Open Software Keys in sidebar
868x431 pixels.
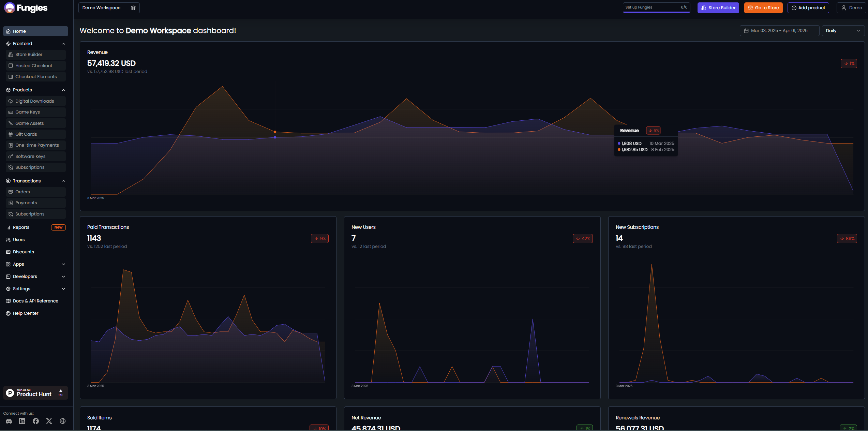click(x=36, y=157)
